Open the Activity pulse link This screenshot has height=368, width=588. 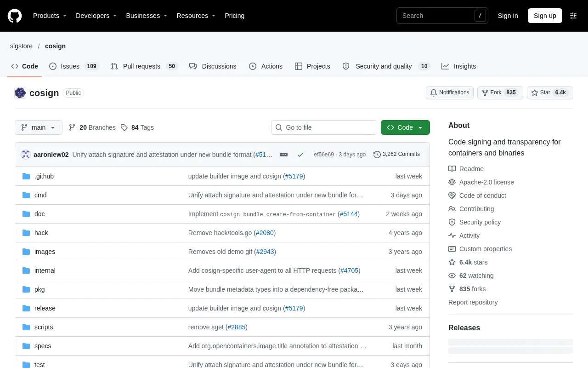pos(464,236)
